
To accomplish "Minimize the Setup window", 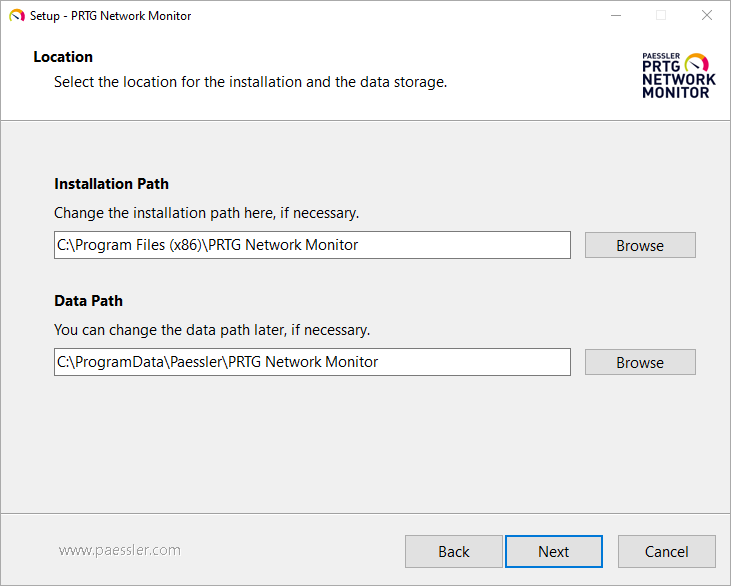I will pos(614,16).
